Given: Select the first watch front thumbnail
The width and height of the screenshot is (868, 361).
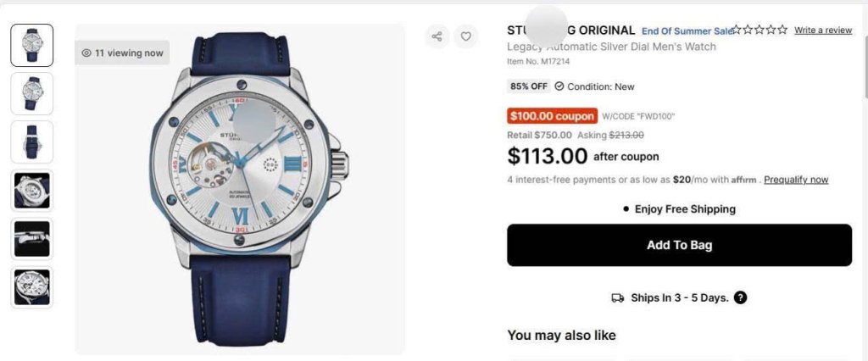Looking at the screenshot, I should tap(32, 45).
